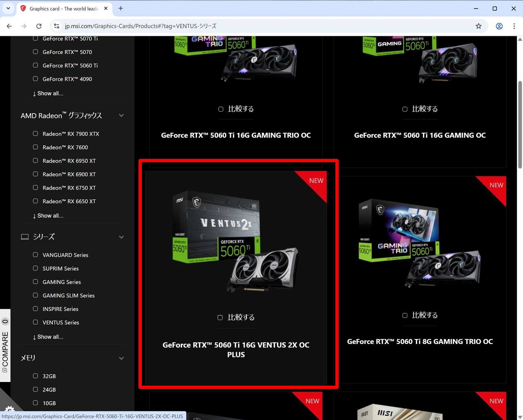Viewport: 523px width, 420px height.
Task: Open the COMPARE side panel tab
Action: [5, 345]
